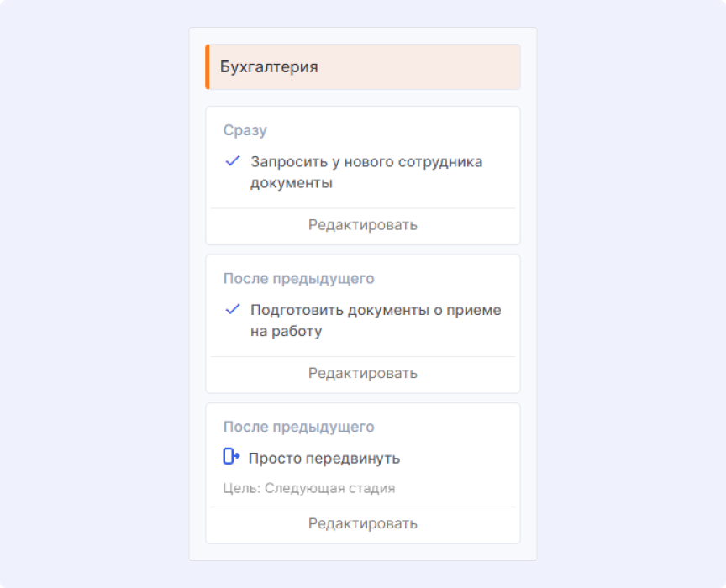Image resolution: width=726 pixels, height=588 pixels.
Task: Click the orange accent bar of Бухгалтерия
Action: coord(208,67)
